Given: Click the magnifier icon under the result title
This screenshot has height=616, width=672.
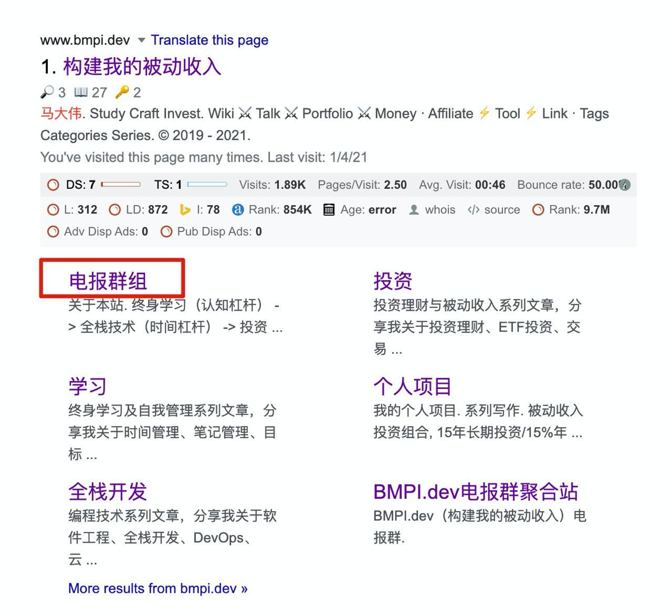Looking at the screenshot, I should tap(47, 92).
